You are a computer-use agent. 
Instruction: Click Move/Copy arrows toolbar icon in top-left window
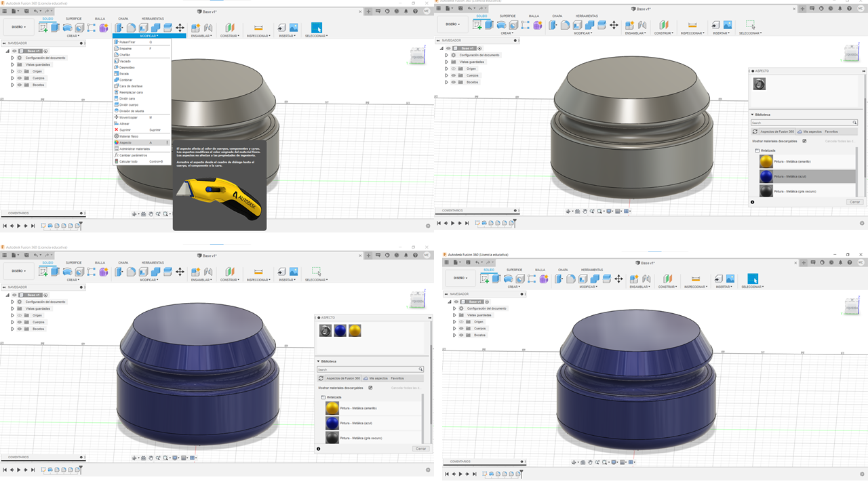coord(180,28)
